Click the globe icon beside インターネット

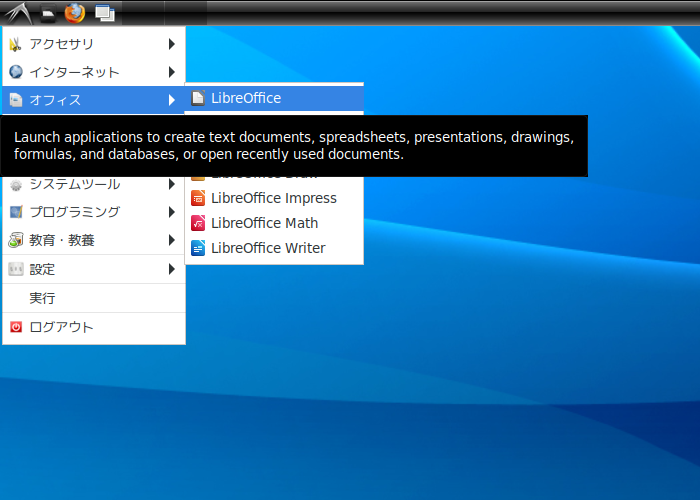tap(16, 72)
